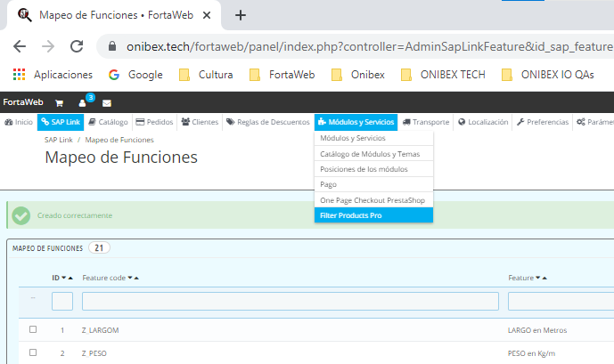The image size is (614, 364).
Task: Open a new browser tab
Action: tap(240, 15)
